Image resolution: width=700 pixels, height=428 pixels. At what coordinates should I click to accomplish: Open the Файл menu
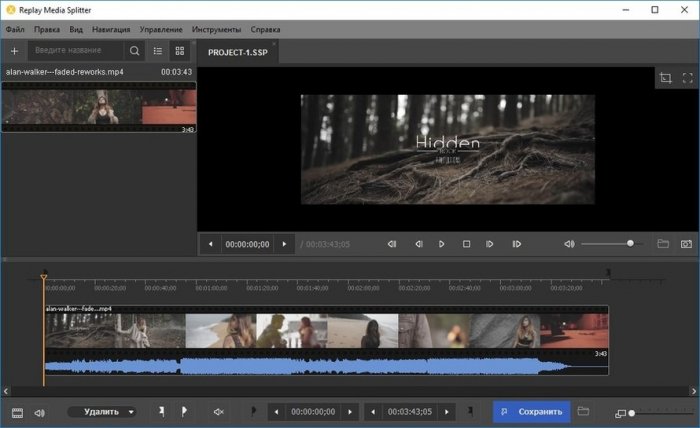pos(15,29)
